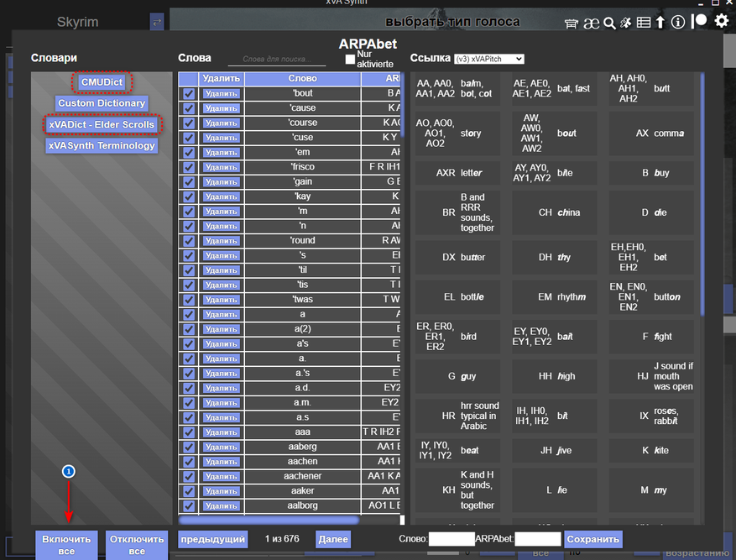Screen dimensions: 736x560
Task: Click the 'F fight' reference cell
Action: (651, 337)
